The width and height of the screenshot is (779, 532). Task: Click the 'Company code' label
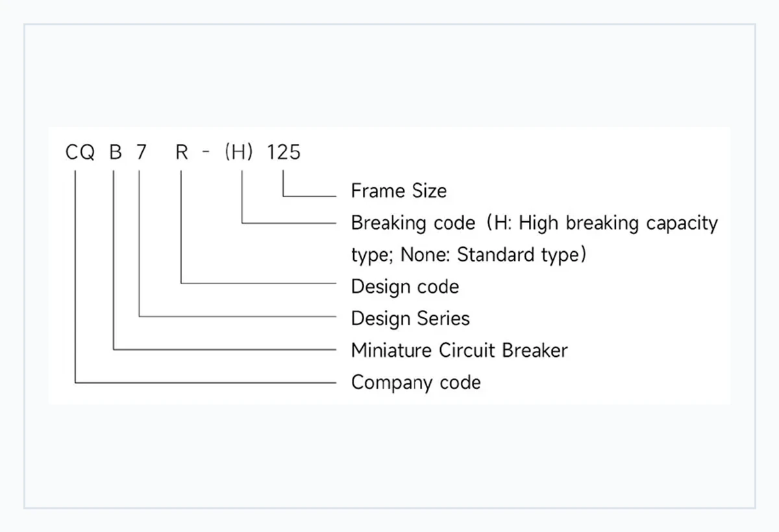click(415, 382)
